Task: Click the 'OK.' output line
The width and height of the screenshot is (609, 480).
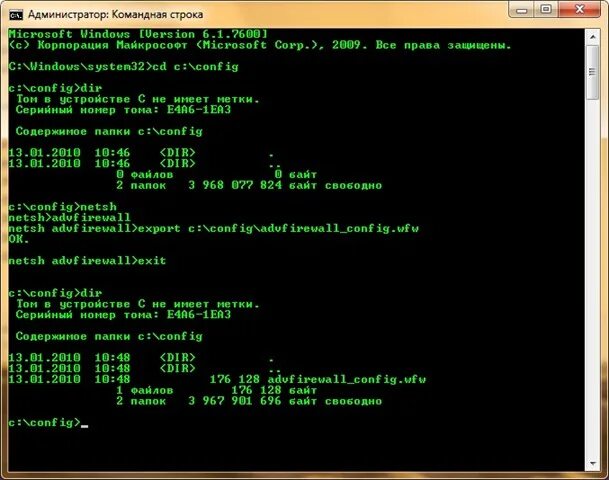Action: [19, 239]
